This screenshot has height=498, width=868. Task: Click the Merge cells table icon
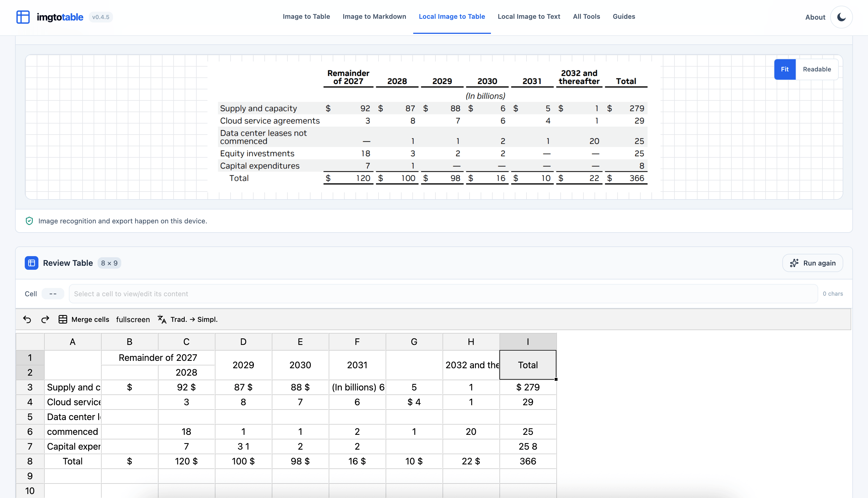coord(63,319)
